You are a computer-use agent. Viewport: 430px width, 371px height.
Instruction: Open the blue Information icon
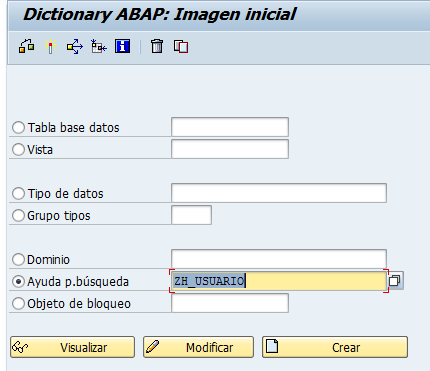tap(122, 46)
